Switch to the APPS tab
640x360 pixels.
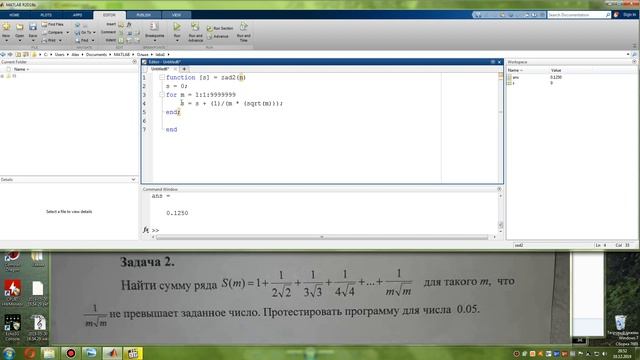click(78, 15)
